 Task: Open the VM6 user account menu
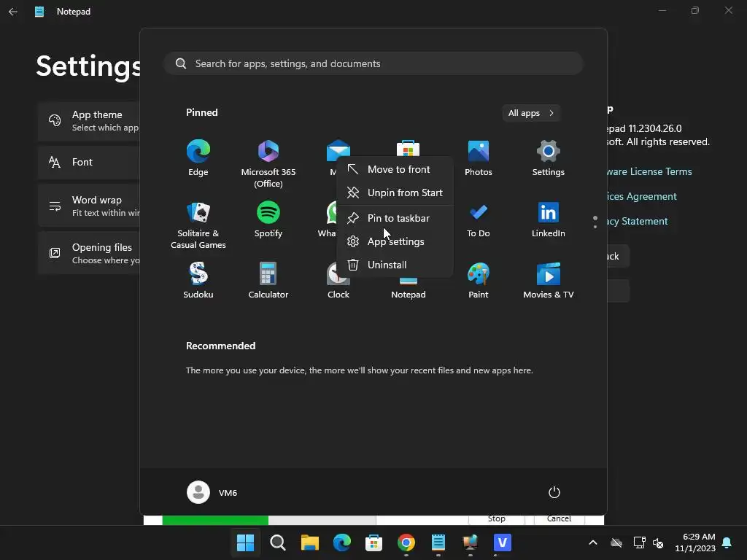click(212, 492)
